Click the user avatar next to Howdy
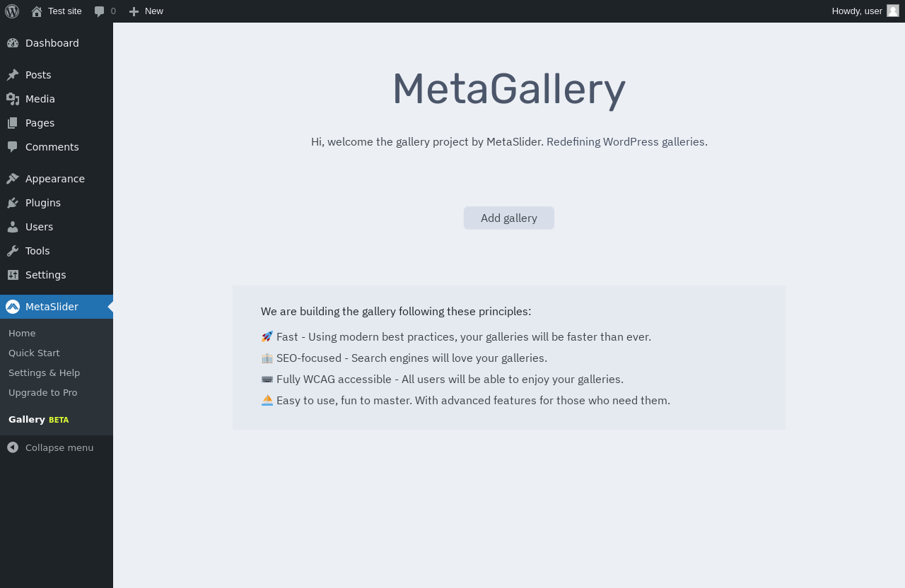Screen dimensions: 905x588 tap(893, 11)
